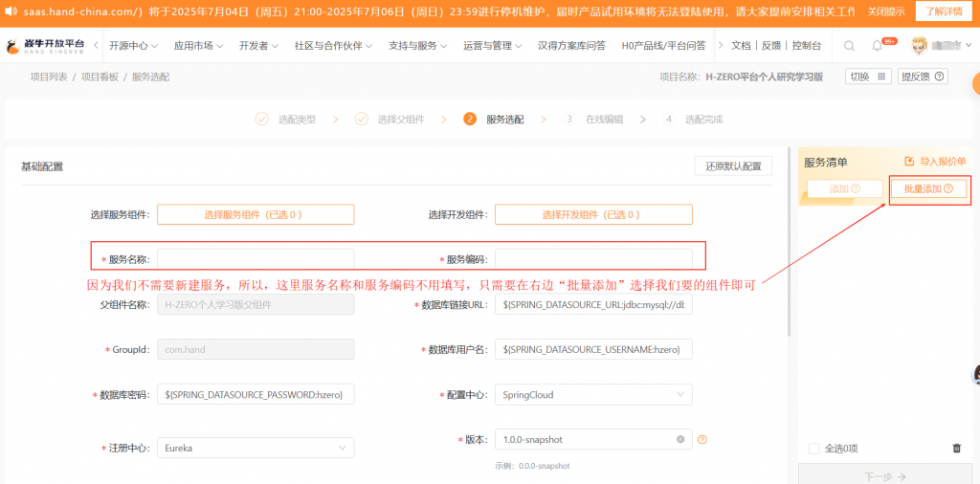
Task: Click the help icon beside the version field
Action: pyautogui.click(x=702, y=439)
